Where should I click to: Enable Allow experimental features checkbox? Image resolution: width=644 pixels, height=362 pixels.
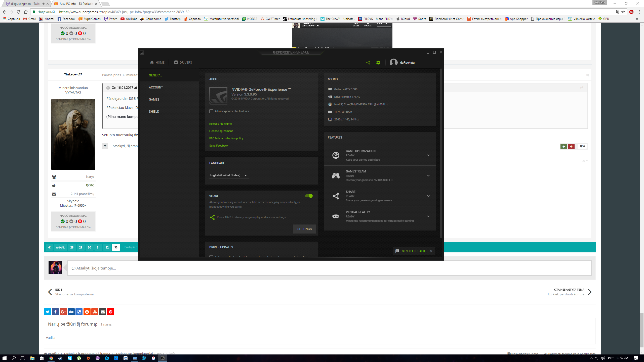[x=211, y=111]
